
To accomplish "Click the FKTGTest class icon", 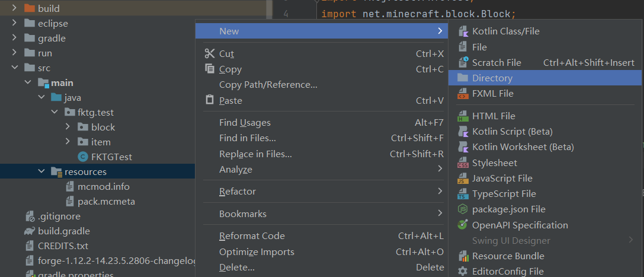I will pyautogui.click(x=82, y=157).
